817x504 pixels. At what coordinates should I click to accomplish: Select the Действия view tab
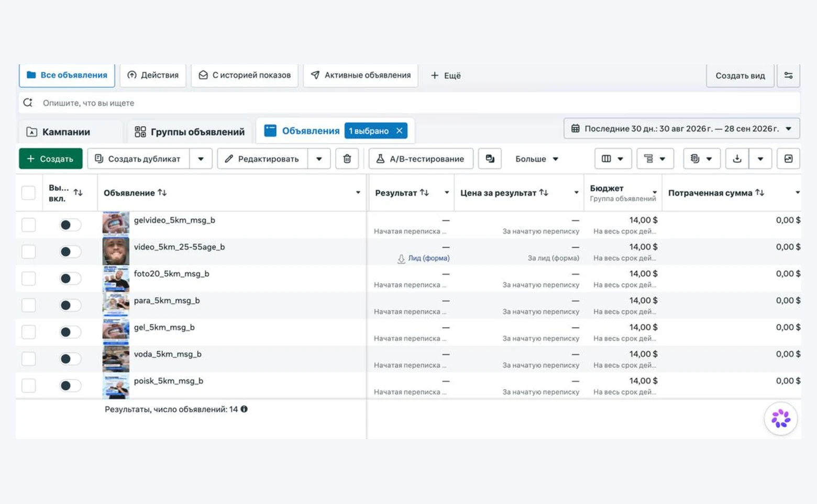click(x=153, y=75)
